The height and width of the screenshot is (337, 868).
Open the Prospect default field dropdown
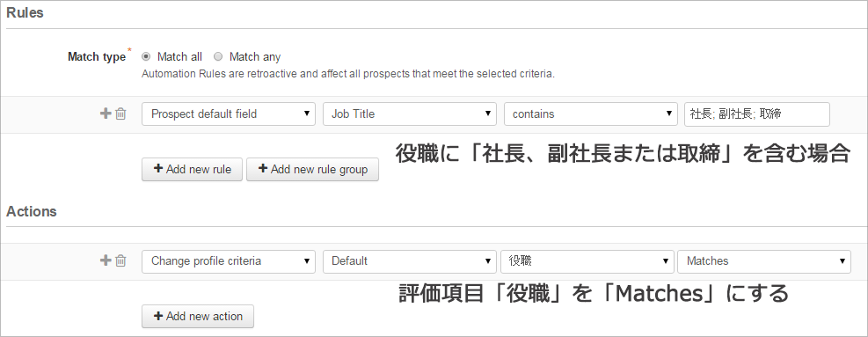pyautogui.click(x=229, y=114)
